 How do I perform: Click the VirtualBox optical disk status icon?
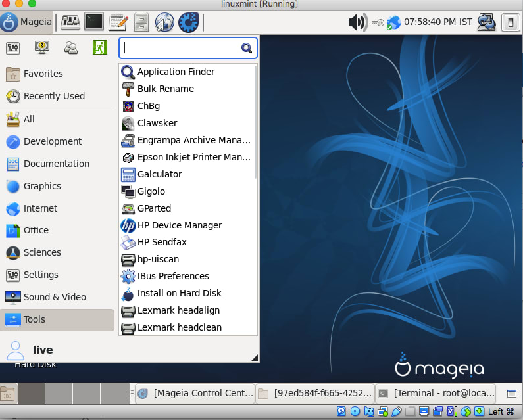(355, 411)
